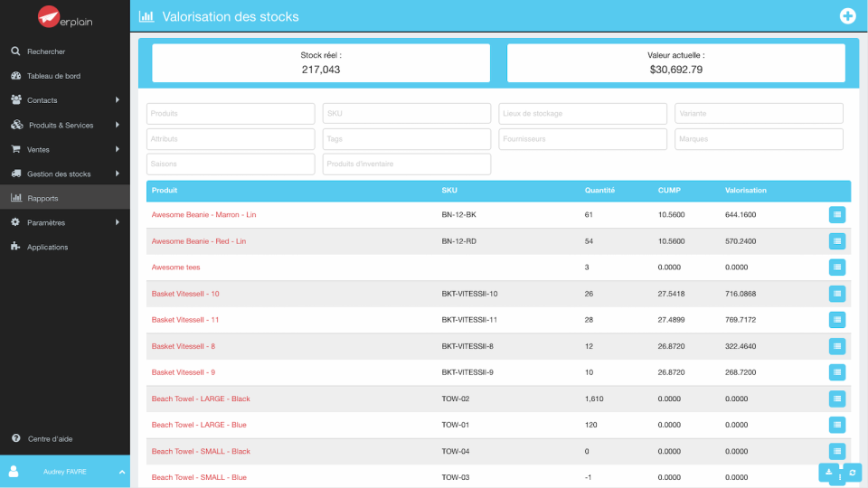Viewport: 868px width, 488px height.
Task: Open Basket Vitessell - 9 product
Action: [184, 372]
